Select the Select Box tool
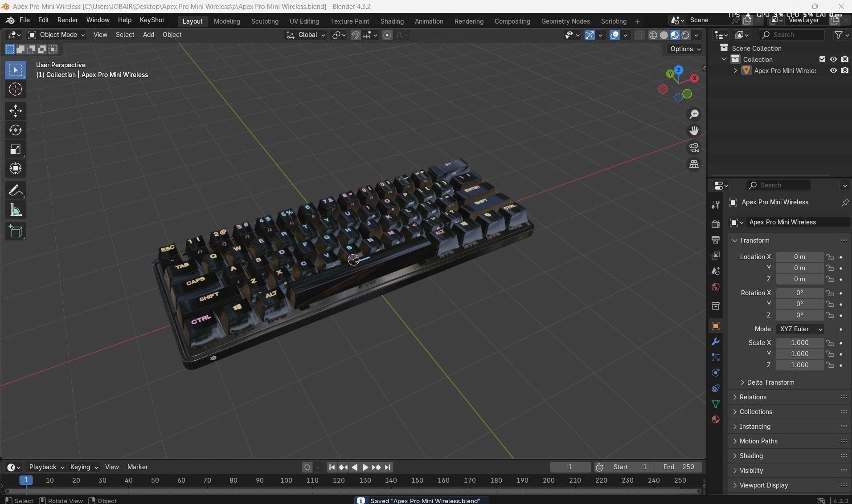This screenshot has height=504, width=852. point(16,70)
